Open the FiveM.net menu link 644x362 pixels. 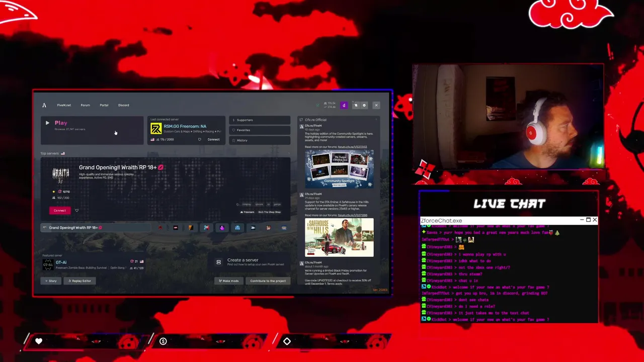tap(64, 105)
